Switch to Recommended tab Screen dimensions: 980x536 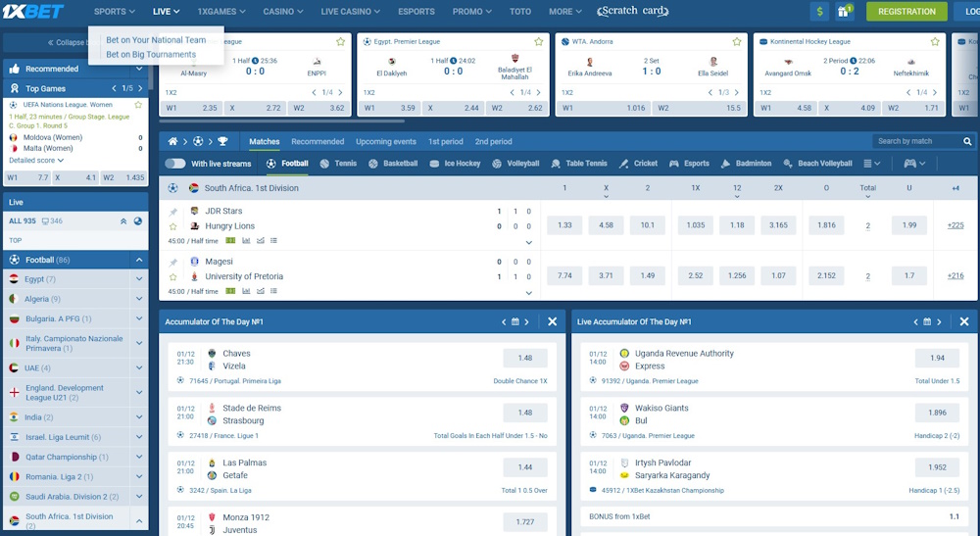pyautogui.click(x=318, y=142)
